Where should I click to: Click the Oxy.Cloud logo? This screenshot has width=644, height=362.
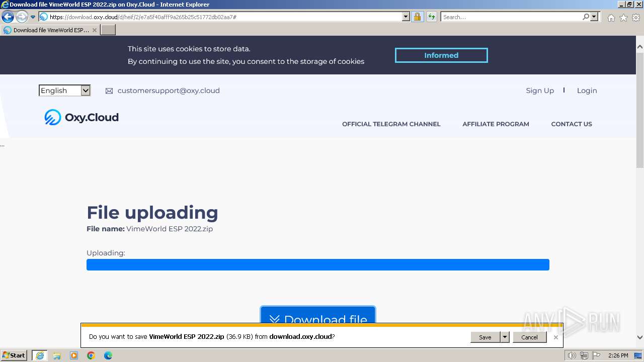[x=82, y=117]
